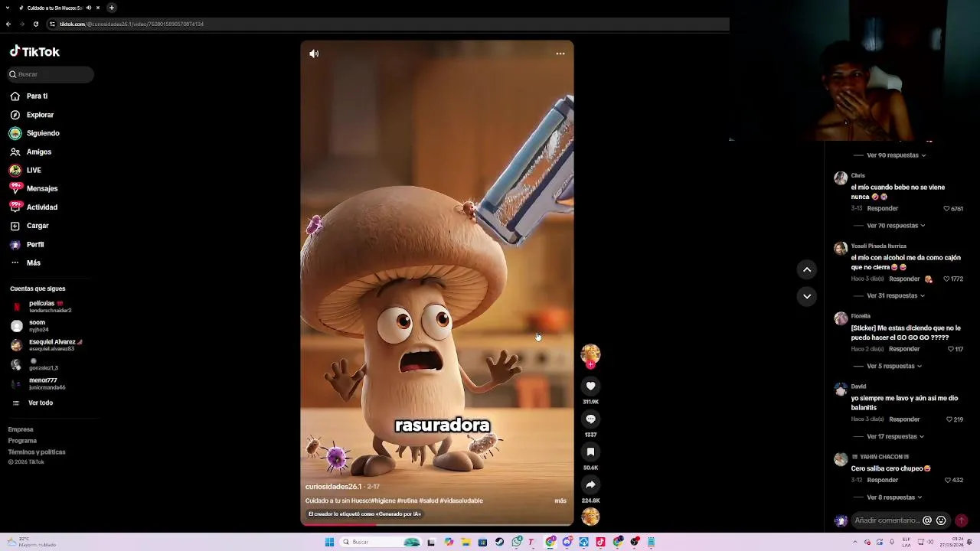Open the spinning sound disc under share
980x551 pixels.
590,517
